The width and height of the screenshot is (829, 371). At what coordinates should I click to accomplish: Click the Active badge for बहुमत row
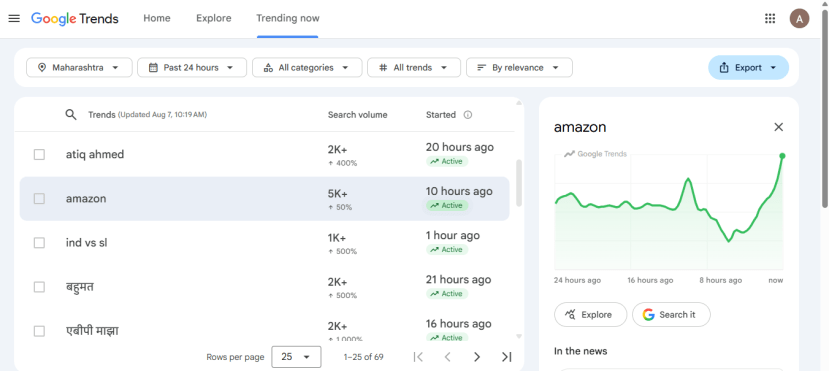click(x=447, y=294)
